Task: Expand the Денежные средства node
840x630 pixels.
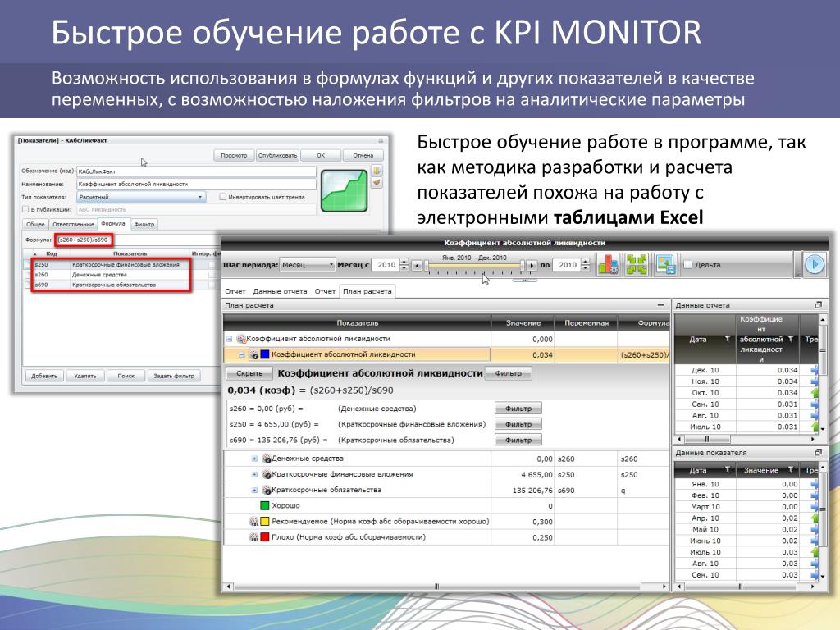Action: pos(254,459)
